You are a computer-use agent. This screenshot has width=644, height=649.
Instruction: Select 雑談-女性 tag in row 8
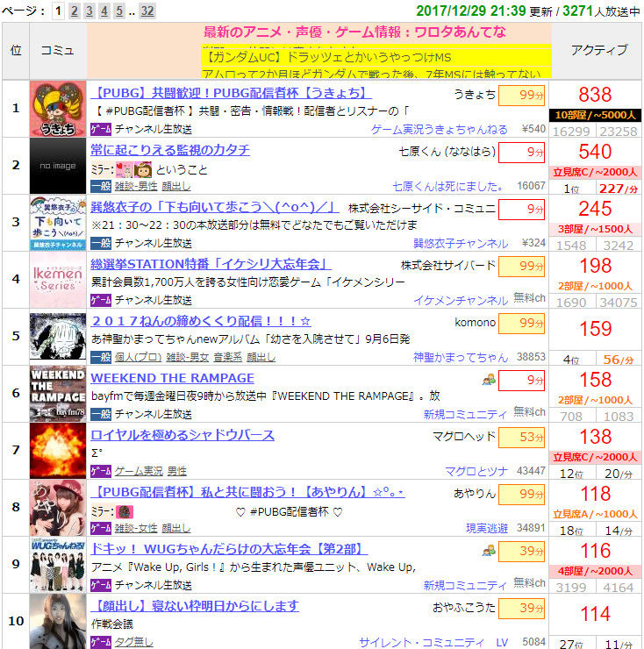tap(136, 529)
